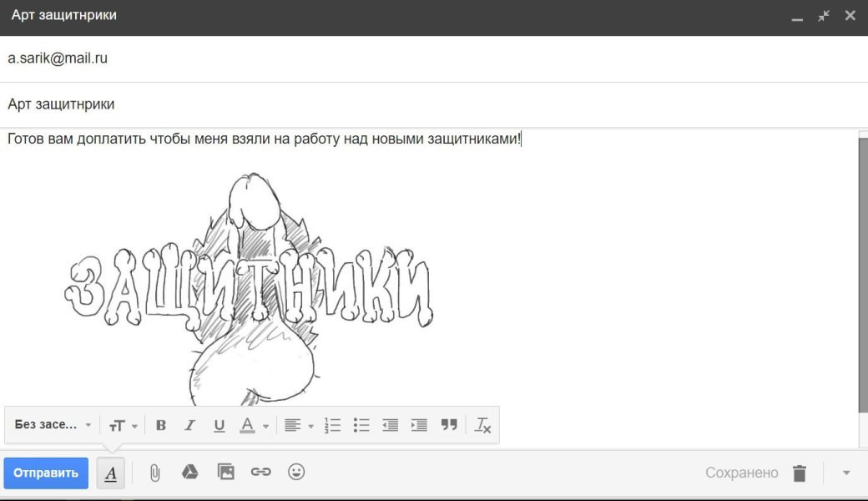Open the text alignment dropdown
This screenshot has width=868, height=501.
(299, 425)
